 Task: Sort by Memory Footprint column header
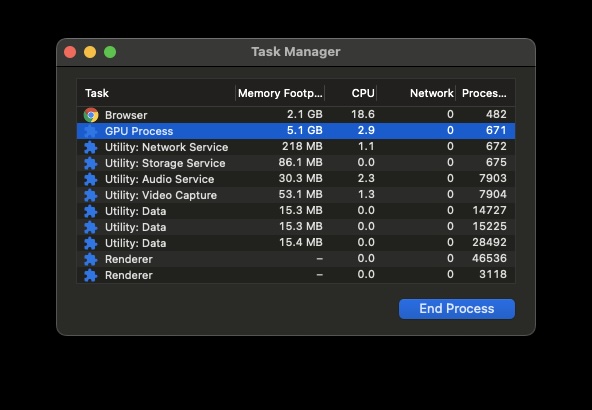[x=280, y=93]
